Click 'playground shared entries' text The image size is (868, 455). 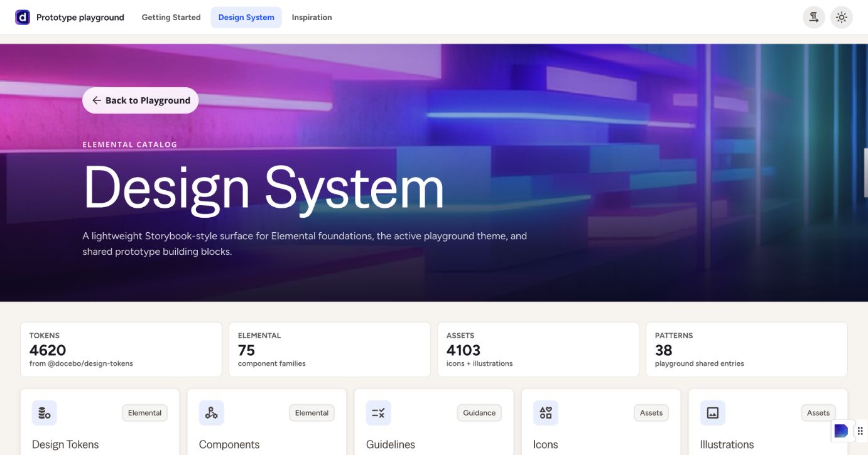pos(700,363)
